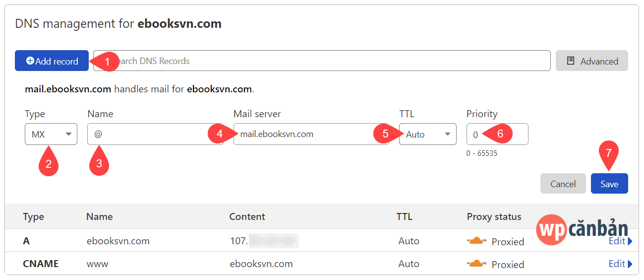The width and height of the screenshot is (644, 280).
Task: Click the 'DNS management for ebooksvn.com' heading
Action: [118, 23]
